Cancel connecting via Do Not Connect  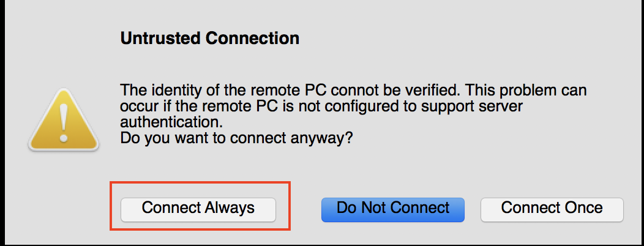tap(392, 210)
